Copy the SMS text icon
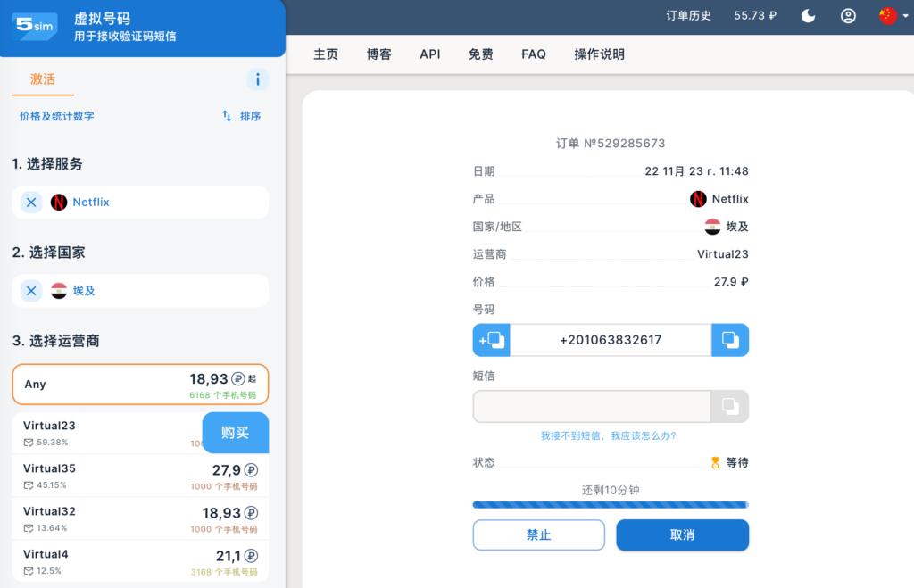Image resolution: width=914 pixels, height=588 pixels. [730, 406]
